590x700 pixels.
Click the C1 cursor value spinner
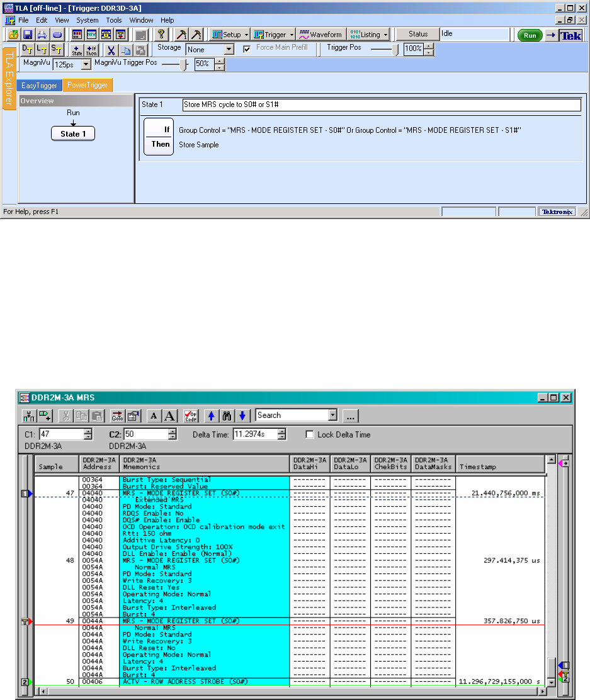pyautogui.click(x=88, y=434)
